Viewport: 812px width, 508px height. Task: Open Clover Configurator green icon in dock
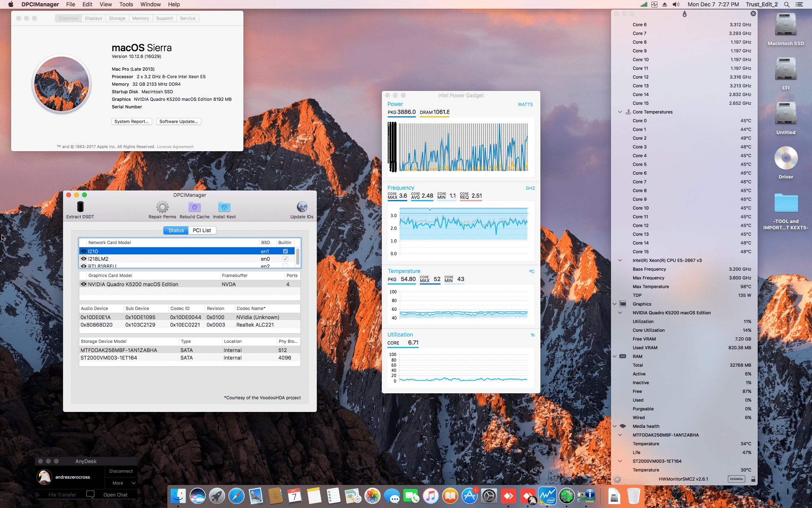pyautogui.click(x=567, y=496)
